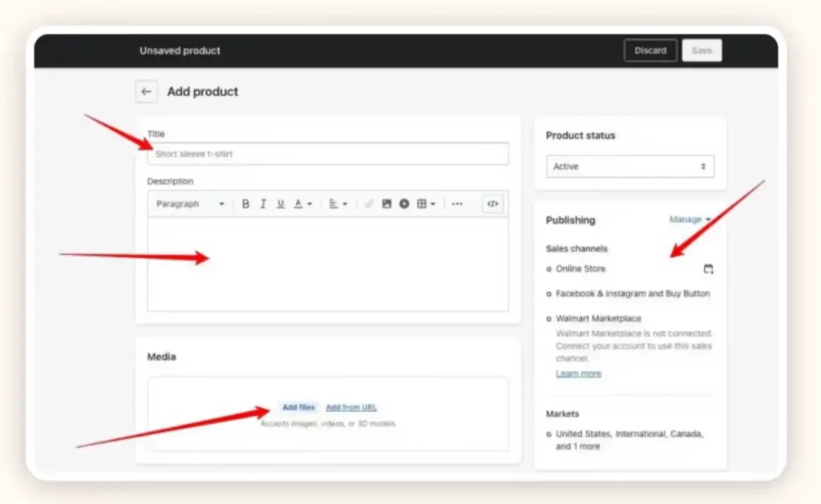Click the Discard button
Viewport: 821px width, 504px height.
click(650, 50)
